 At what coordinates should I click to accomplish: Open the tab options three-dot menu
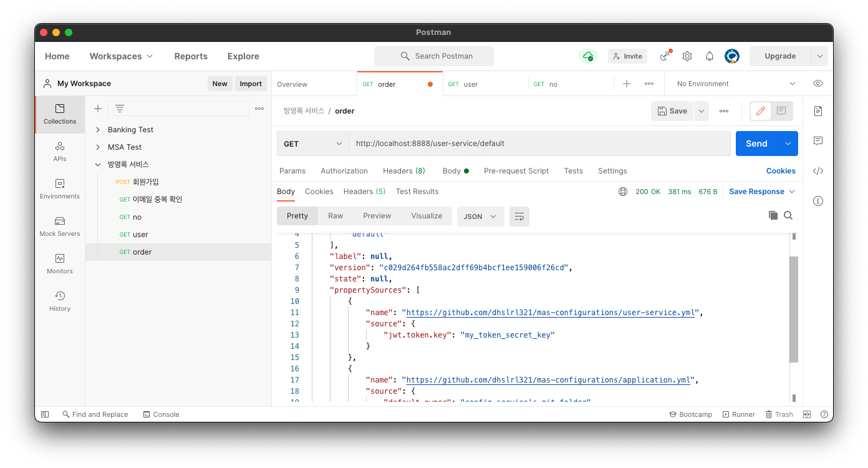pyautogui.click(x=649, y=84)
